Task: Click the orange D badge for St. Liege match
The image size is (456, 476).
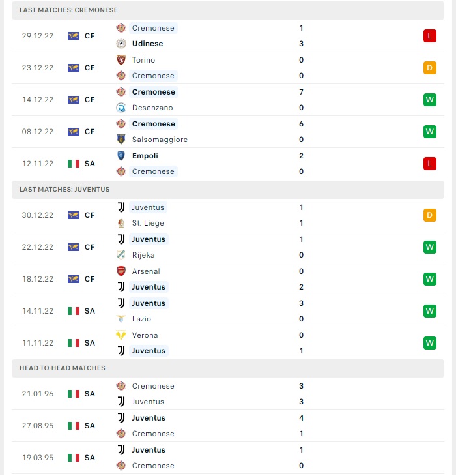Action: 430,215
